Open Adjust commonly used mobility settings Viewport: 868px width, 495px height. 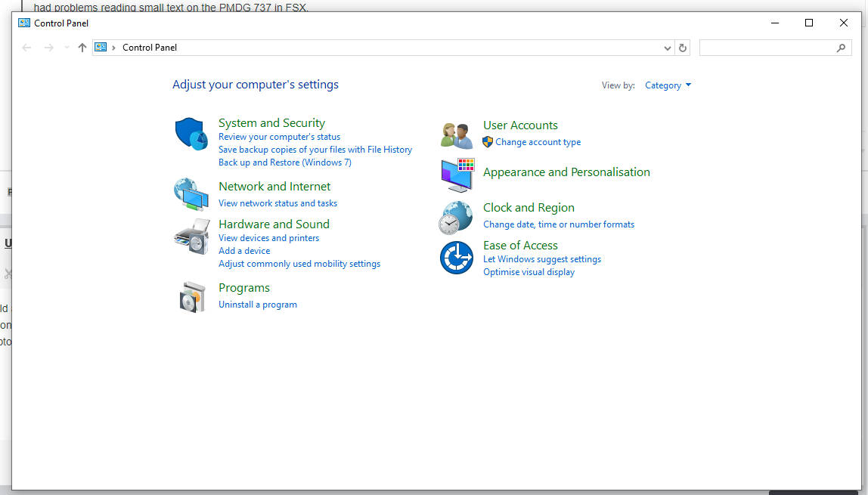(299, 264)
